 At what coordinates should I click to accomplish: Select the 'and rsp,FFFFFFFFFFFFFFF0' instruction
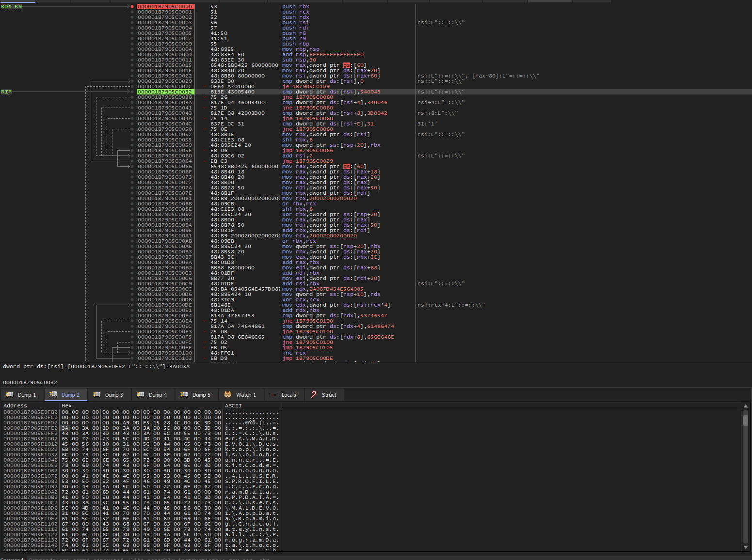pyautogui.click(x=322, y=54)
